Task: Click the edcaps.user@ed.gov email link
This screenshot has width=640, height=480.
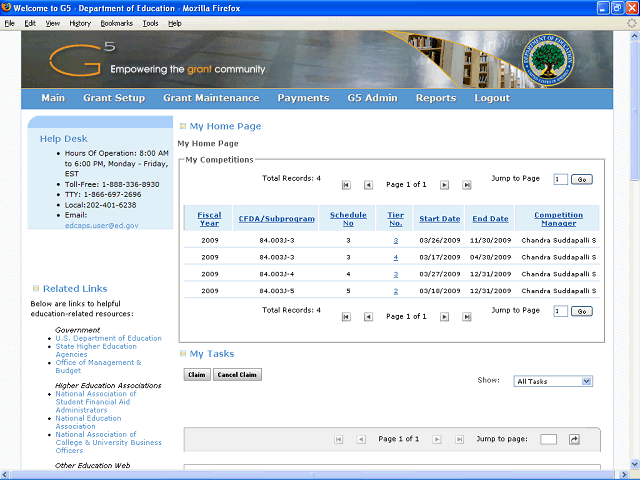Action: click(x=101, y=226)
